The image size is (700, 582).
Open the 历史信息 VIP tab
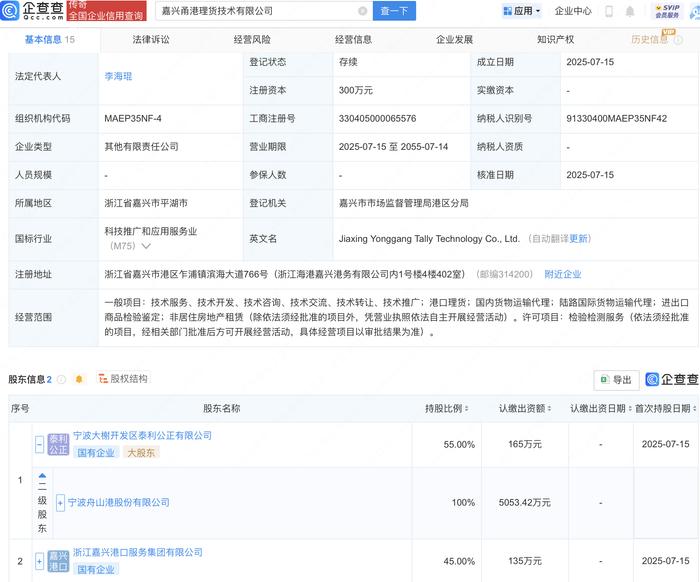[x=650, y=40]
